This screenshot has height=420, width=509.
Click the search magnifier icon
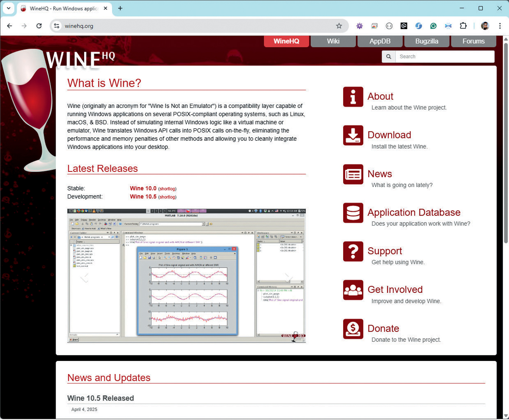pyautogui.click(x=388, y=57)
